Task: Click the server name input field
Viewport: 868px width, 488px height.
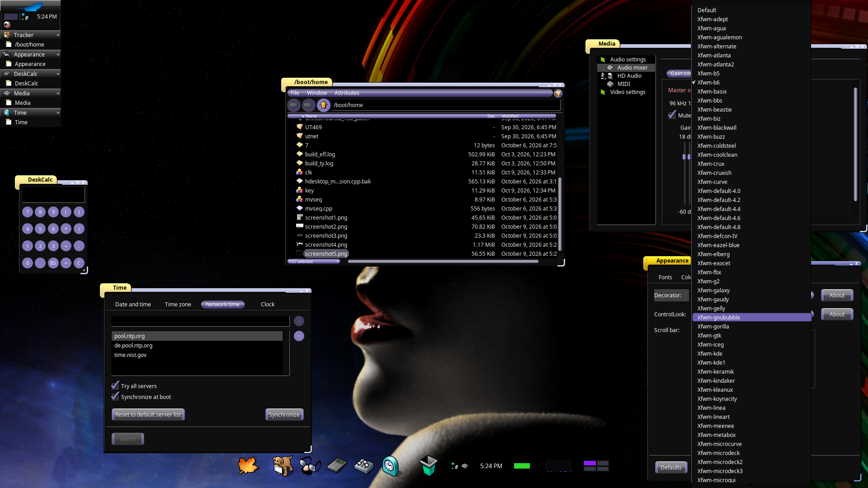Action: coord(200,321)
